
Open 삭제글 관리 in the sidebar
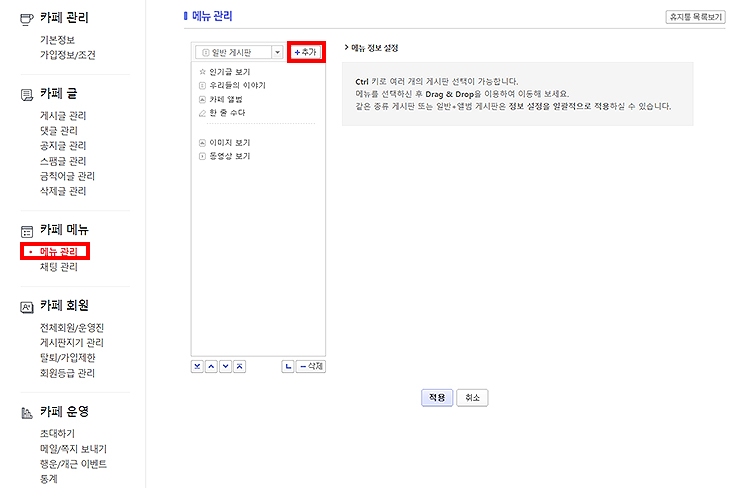tap(63, 191)
